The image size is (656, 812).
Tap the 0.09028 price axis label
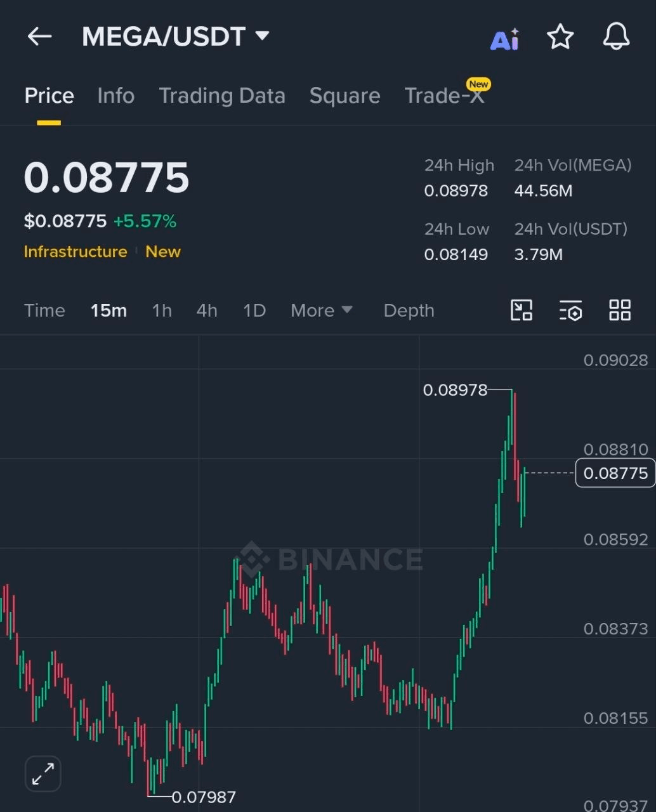616,360
